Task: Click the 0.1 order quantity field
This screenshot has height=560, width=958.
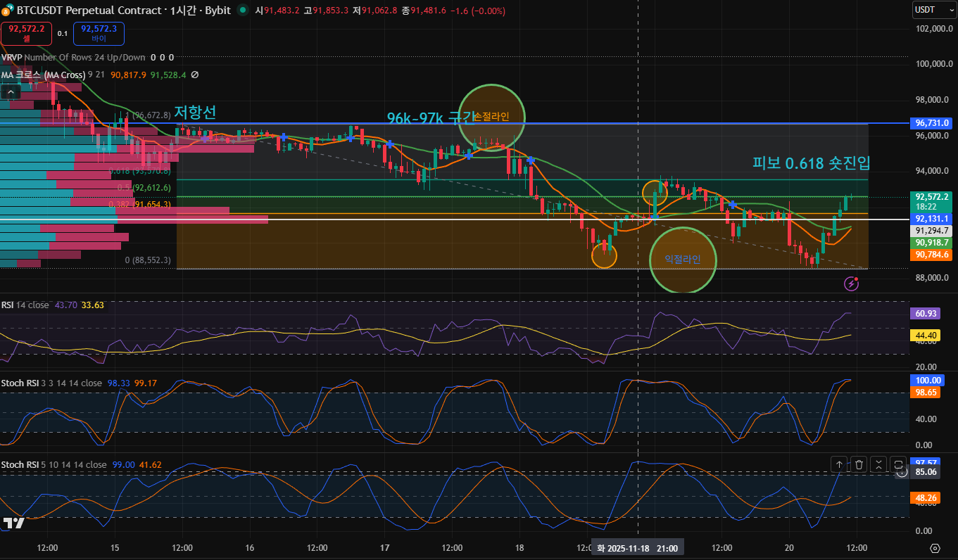Action: click(63, 33)
